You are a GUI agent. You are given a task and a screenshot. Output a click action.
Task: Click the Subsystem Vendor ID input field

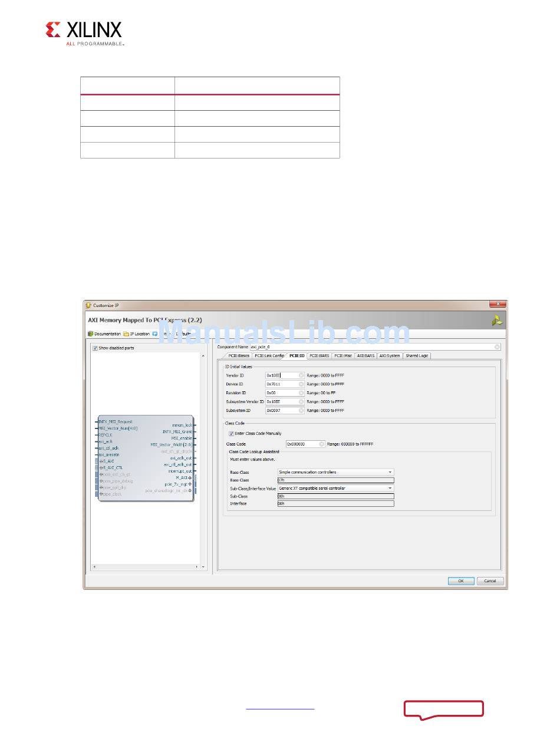click(285, 402)
